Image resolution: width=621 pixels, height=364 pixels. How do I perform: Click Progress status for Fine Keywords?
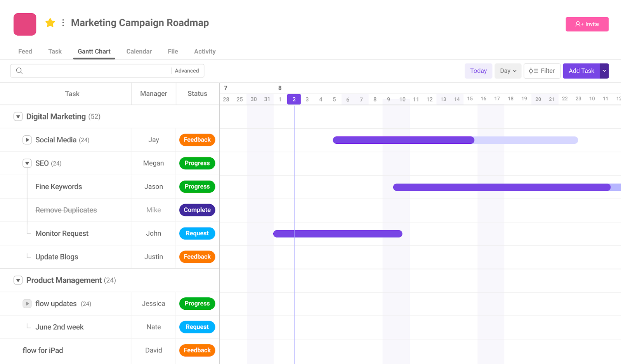[197, 186]
